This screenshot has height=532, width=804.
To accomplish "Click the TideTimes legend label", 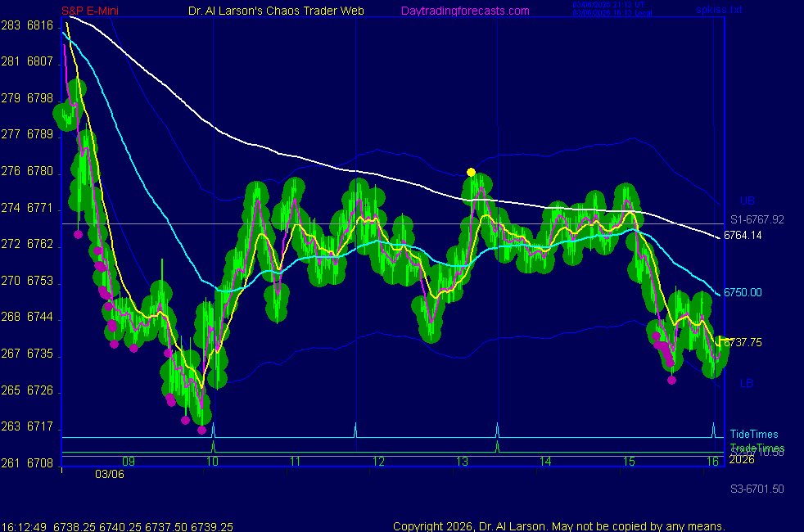I will 754,435.
